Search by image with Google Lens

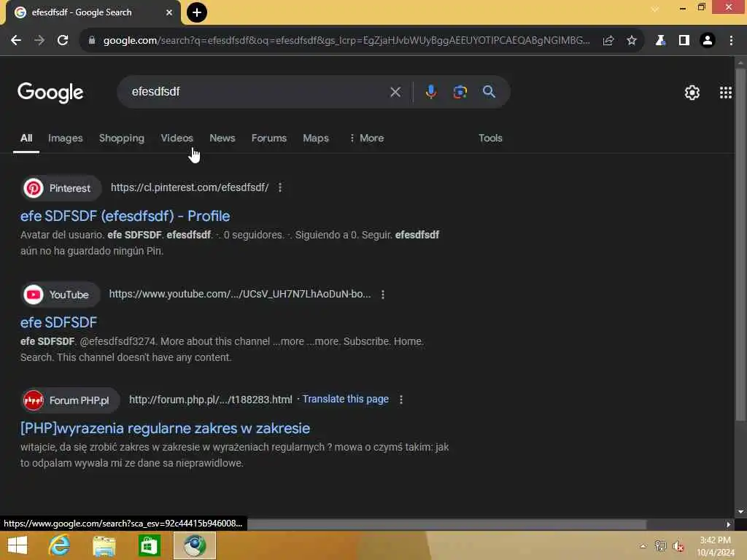pyautogui.click(x=460, y=92)
